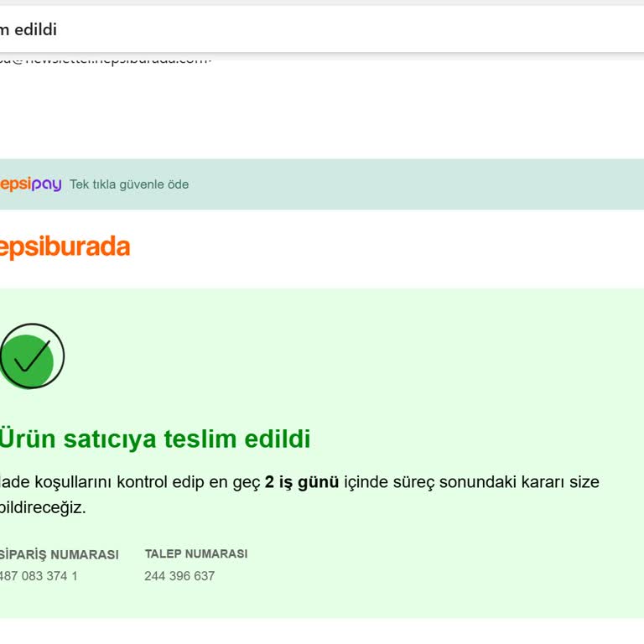Click request number '244 396 637'

pyautogui.click(x=179, y=576)
